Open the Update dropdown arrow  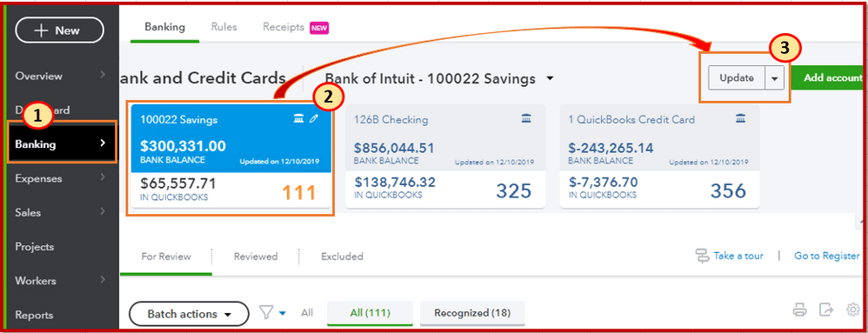(774, 78)
